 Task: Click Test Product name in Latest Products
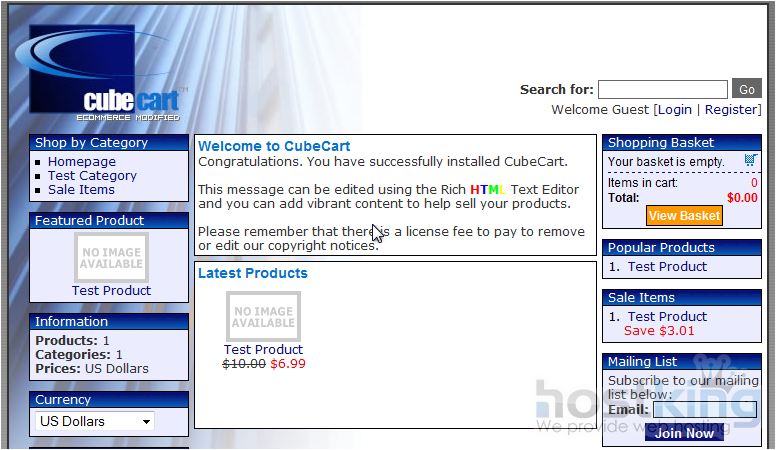tap(263, 349)
